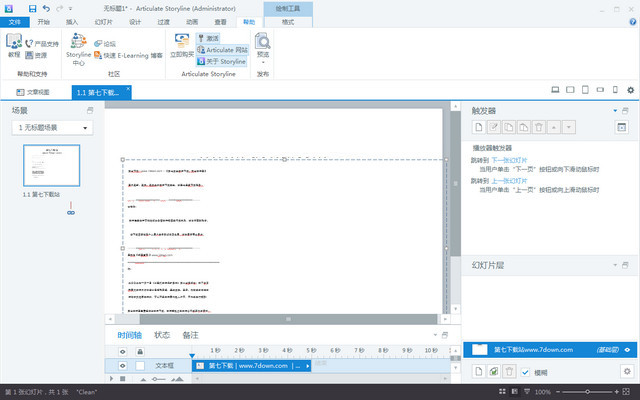Viewport: 640px width, 400px height.
Task: Open the gear settings icon above triggers panel
Action: [x=630, y=91]
